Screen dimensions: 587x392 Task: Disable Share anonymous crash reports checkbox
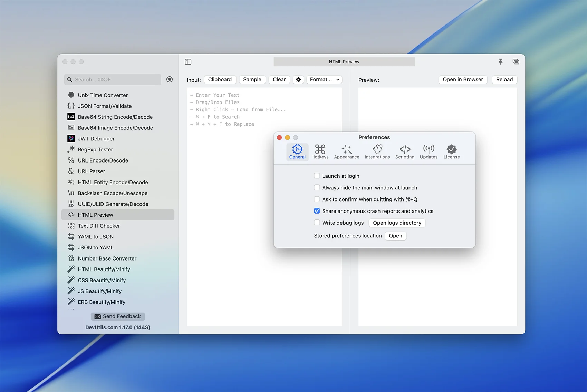(317, 211)
